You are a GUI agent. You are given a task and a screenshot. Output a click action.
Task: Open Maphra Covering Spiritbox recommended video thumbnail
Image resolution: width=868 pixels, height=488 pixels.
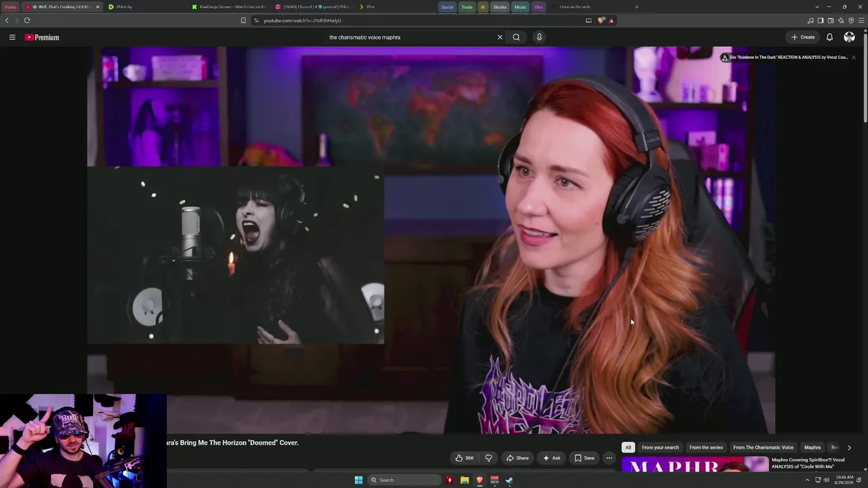pos(695,464)
